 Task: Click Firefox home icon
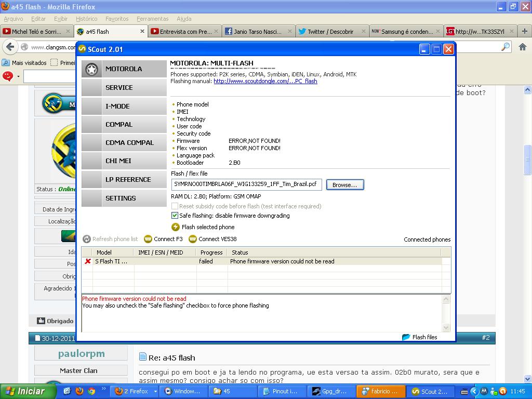523,47
